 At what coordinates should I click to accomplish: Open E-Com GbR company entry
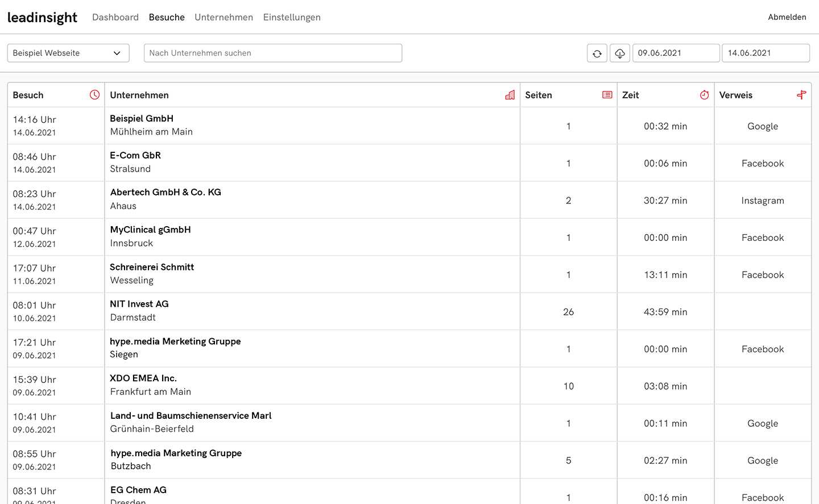coord(135,155)
